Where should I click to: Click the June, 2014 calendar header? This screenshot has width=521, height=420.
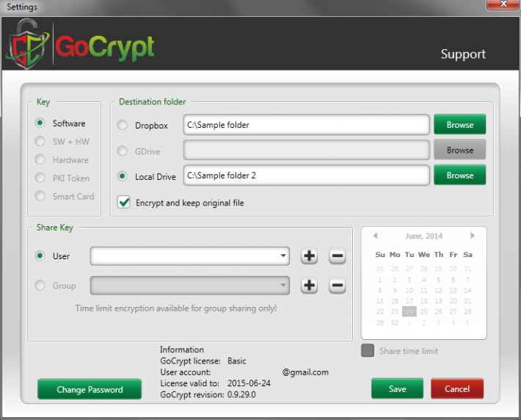click(x=423, y=236)
